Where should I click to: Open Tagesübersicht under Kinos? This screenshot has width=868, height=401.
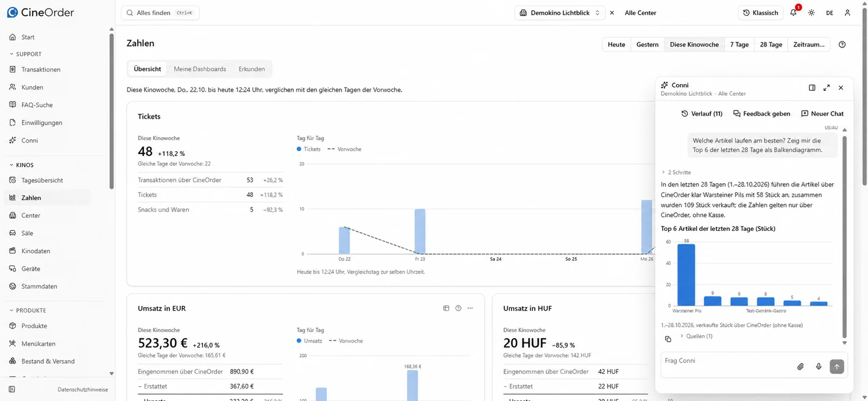tap(42, 180)
